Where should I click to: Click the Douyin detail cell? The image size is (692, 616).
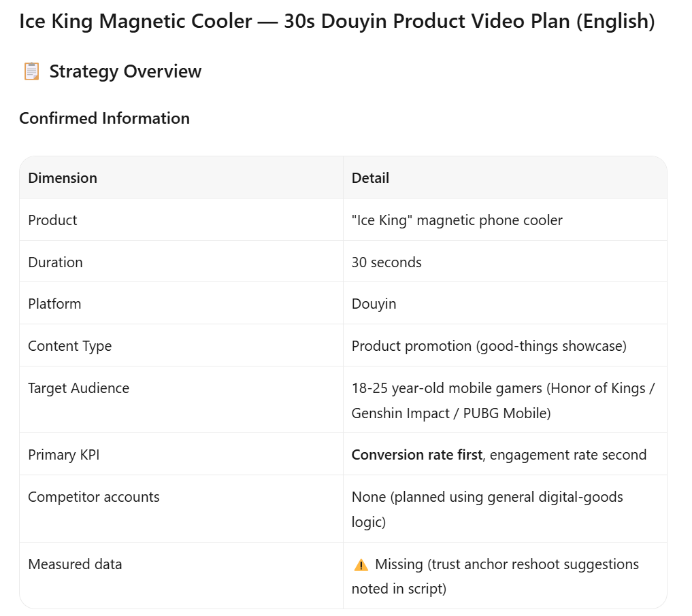coord(374,304)
